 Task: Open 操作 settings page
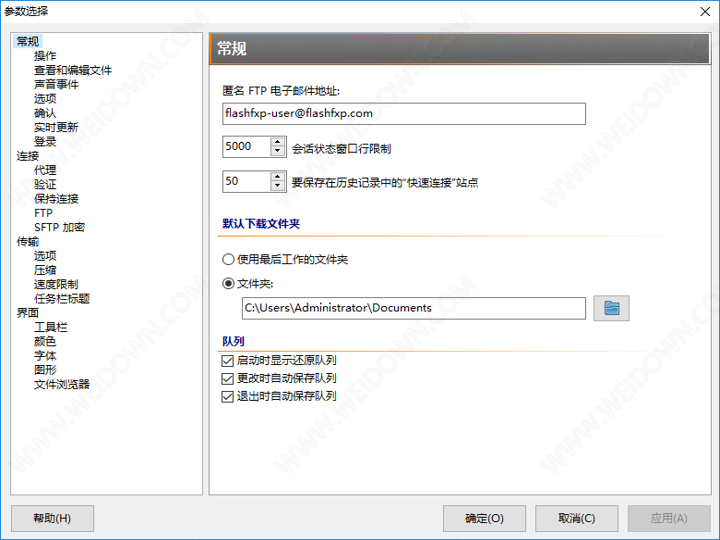point(45,56)
